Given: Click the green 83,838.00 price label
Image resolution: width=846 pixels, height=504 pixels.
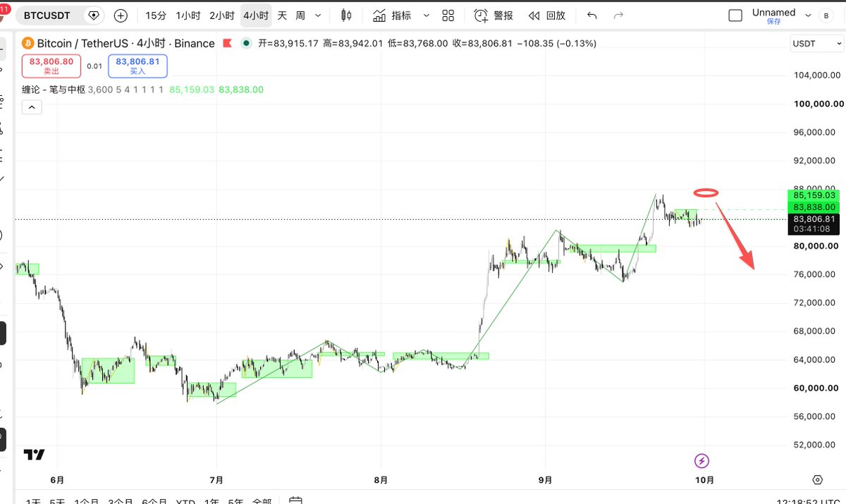Looking at the screenshot, I should coord(814,207).
